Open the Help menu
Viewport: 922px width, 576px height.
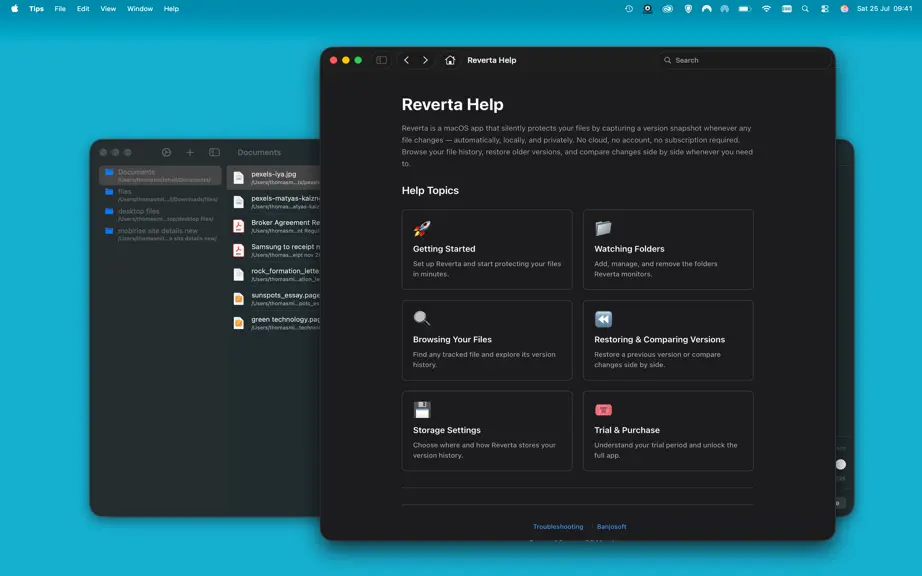[x=171, y=9]
